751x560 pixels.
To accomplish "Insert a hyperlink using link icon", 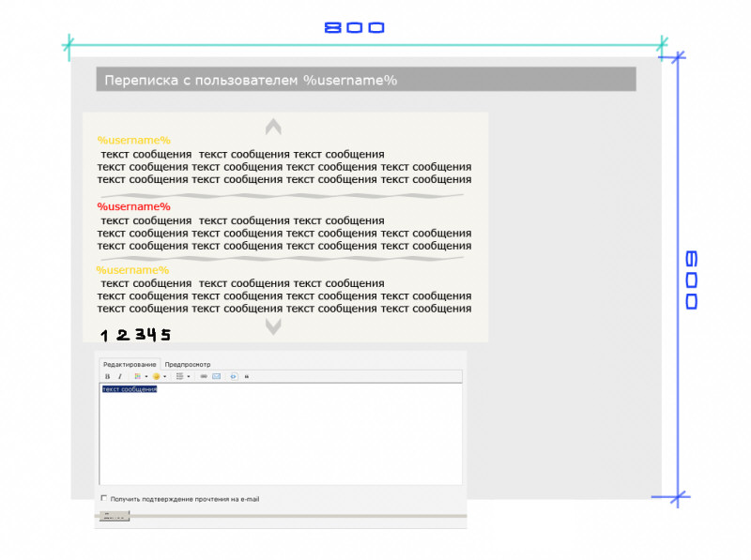I will (x=204, y=376).
